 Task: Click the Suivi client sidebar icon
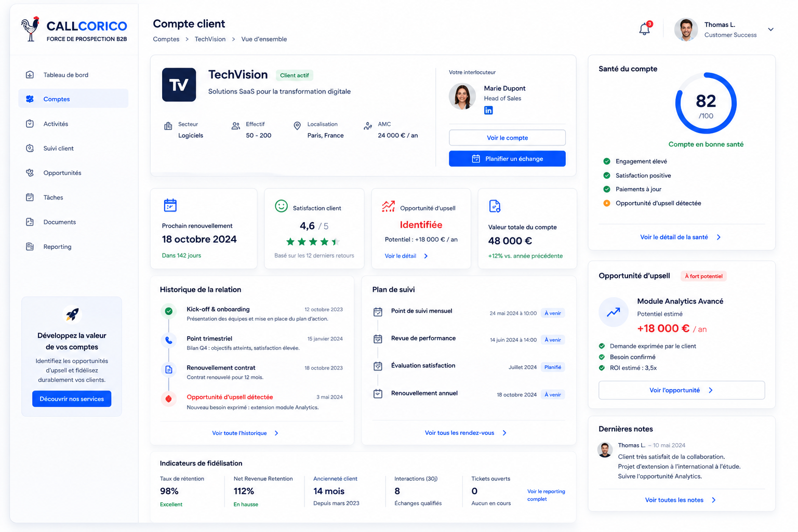click(30, 148)
